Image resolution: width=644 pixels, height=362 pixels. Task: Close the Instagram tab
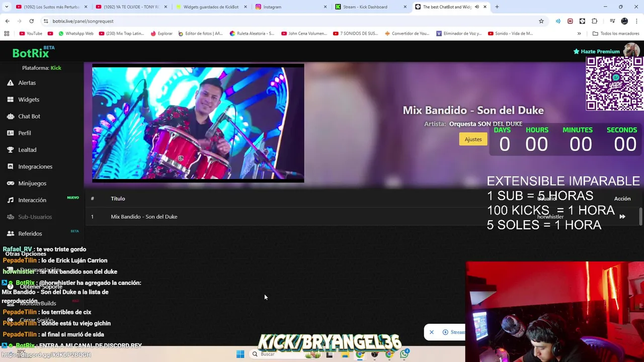[325, 7]
